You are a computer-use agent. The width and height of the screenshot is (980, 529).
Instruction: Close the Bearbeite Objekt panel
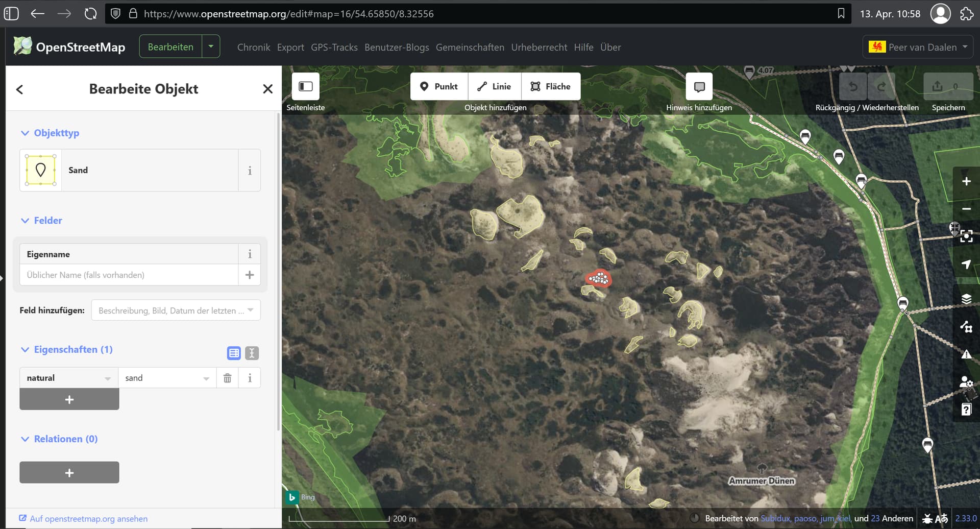[267, 89]
